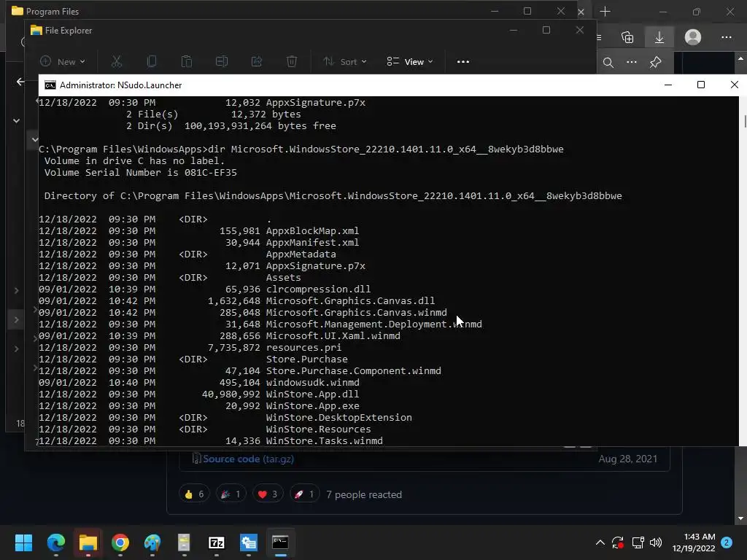
Task: Click the Edge page scroll down arrow
Action: click(x=740, y=518)
